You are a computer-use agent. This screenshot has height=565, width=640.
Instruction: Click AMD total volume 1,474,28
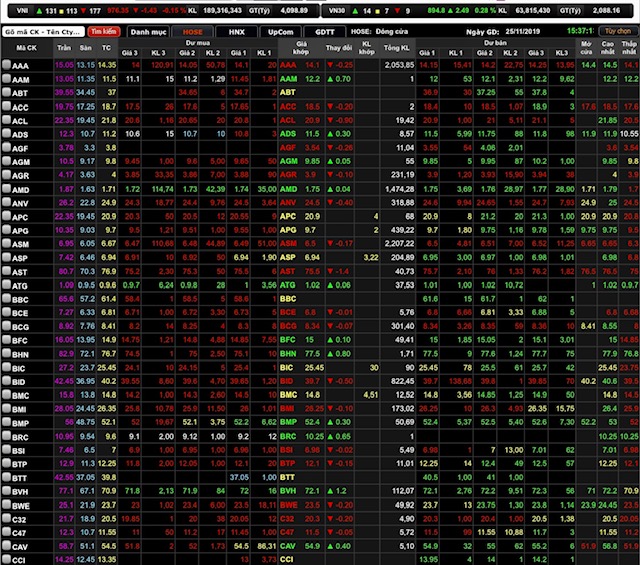[399, 189]
